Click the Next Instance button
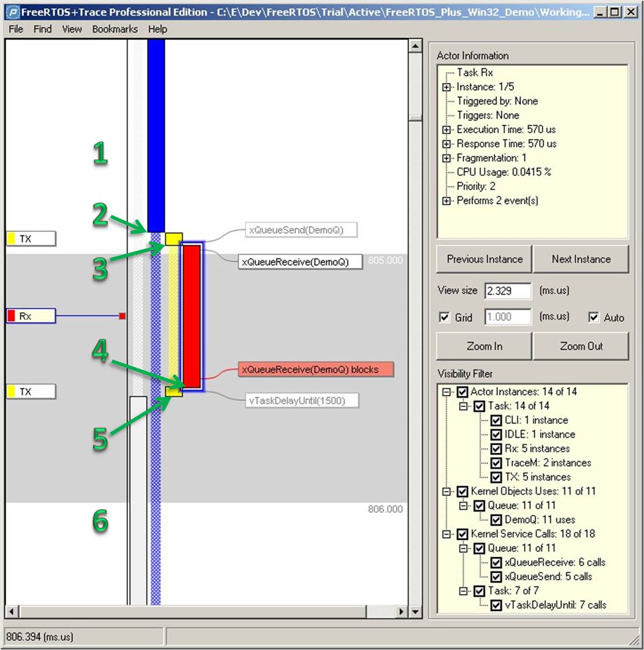This screenshot has height=650, width=644. pos(581,260)
